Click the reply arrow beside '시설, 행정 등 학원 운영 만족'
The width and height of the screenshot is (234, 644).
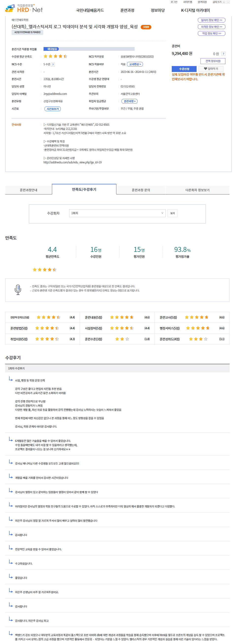coord(11,379)
